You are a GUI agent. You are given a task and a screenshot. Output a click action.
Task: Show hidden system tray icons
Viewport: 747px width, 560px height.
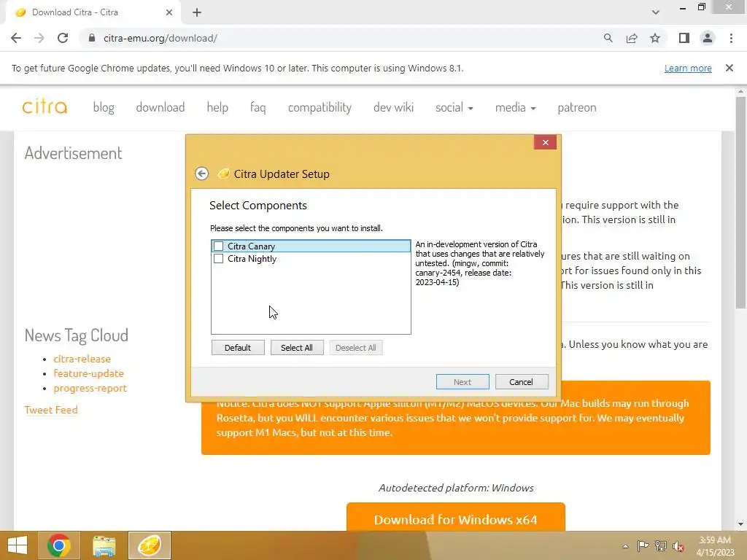click(625, 546)
